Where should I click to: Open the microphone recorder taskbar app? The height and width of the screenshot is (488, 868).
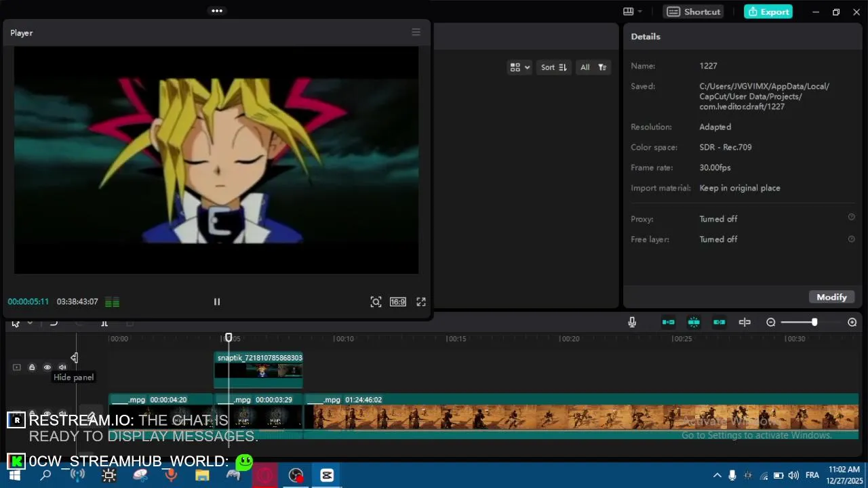(171, 476)
